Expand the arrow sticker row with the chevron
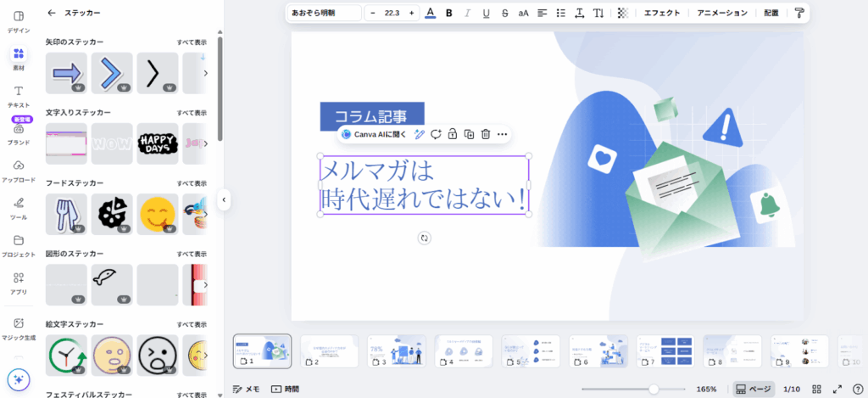This screenshot has width=868, height=398. (205, 74)
